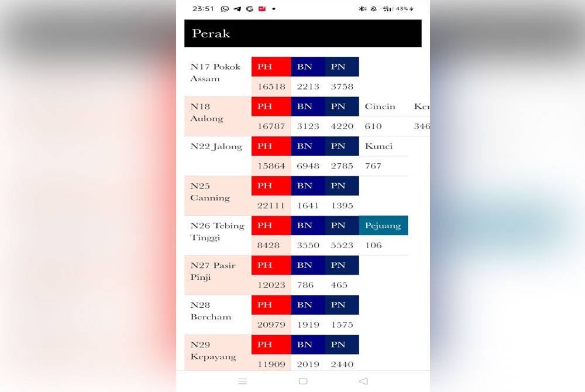This screenshot has height=392, width=585.
Task: Tap the Telegram notification icon
Action: (237, 9)
